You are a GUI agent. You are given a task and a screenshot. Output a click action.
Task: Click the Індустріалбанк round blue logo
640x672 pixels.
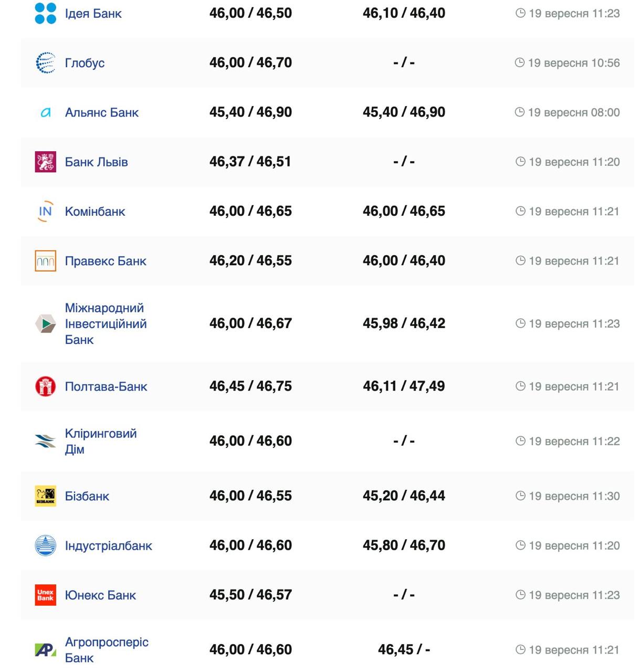[45, 545]
